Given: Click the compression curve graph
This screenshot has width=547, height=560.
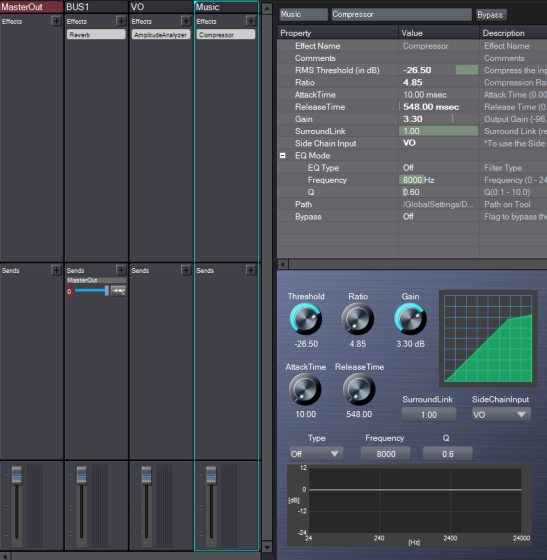Looking at the screenshot, I should (488, 338).
